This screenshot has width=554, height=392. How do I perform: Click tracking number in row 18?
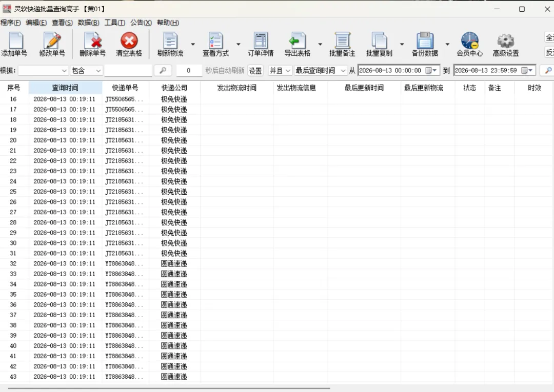point(124,119)
